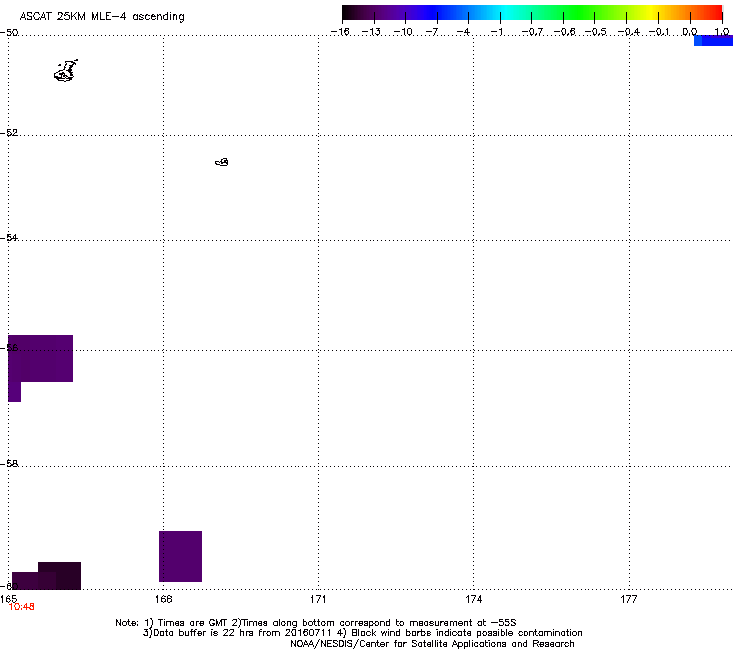Click the large purple data block near -56 latitude
740x650 pixels.
pyautogui.click(x=41, y=358)
